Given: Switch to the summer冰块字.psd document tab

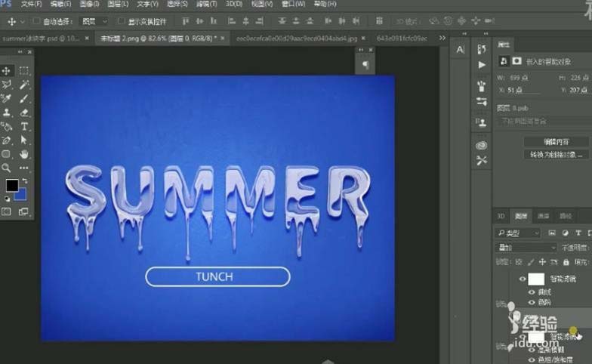Looking at the screenshot, I should pos(41,38).
